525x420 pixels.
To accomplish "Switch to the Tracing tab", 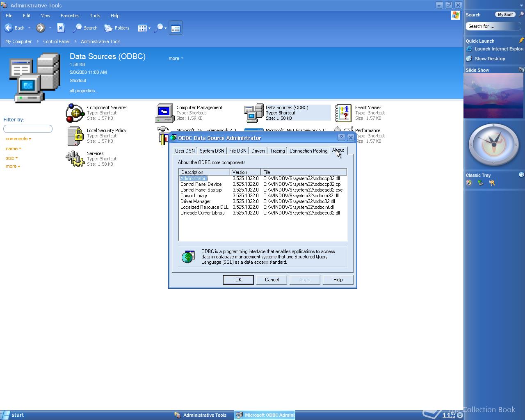I will (277, 151).
